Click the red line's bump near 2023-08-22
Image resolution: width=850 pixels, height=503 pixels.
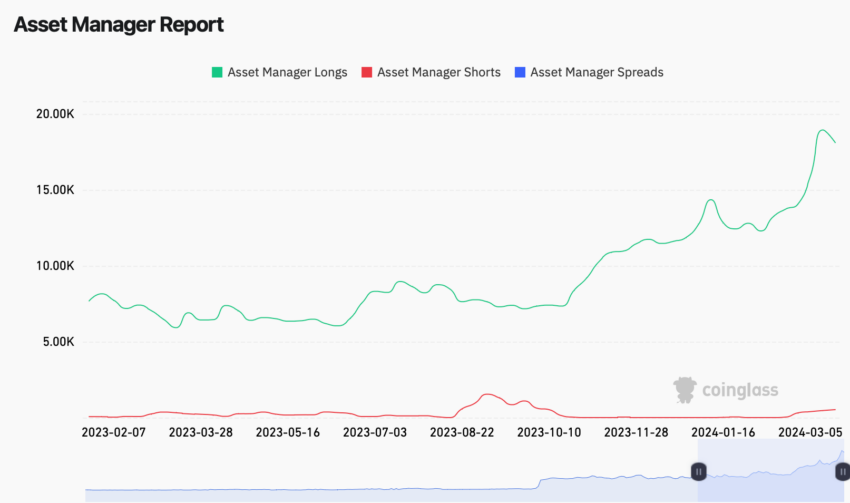point(487,395)
